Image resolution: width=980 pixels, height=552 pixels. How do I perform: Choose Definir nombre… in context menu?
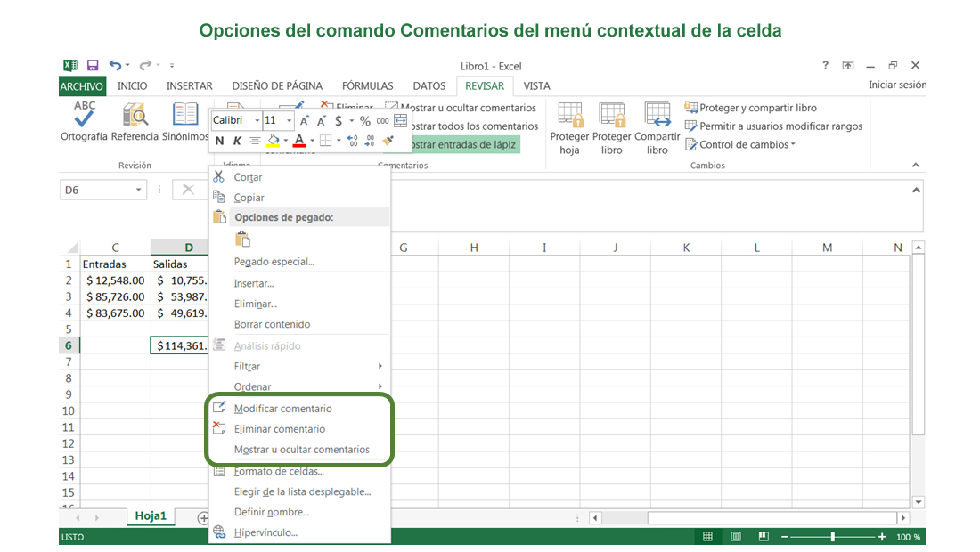pyautogui.click(x=299, y=512)
